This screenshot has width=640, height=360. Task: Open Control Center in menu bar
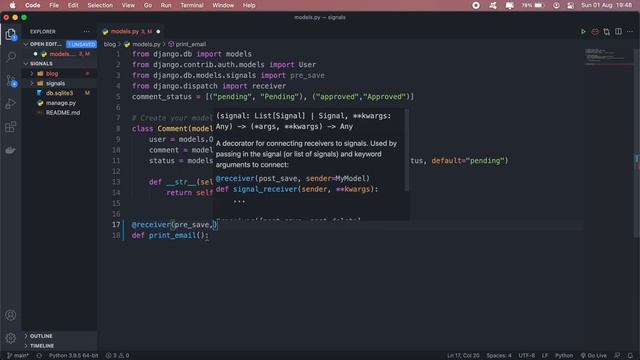tap(571, 5)
